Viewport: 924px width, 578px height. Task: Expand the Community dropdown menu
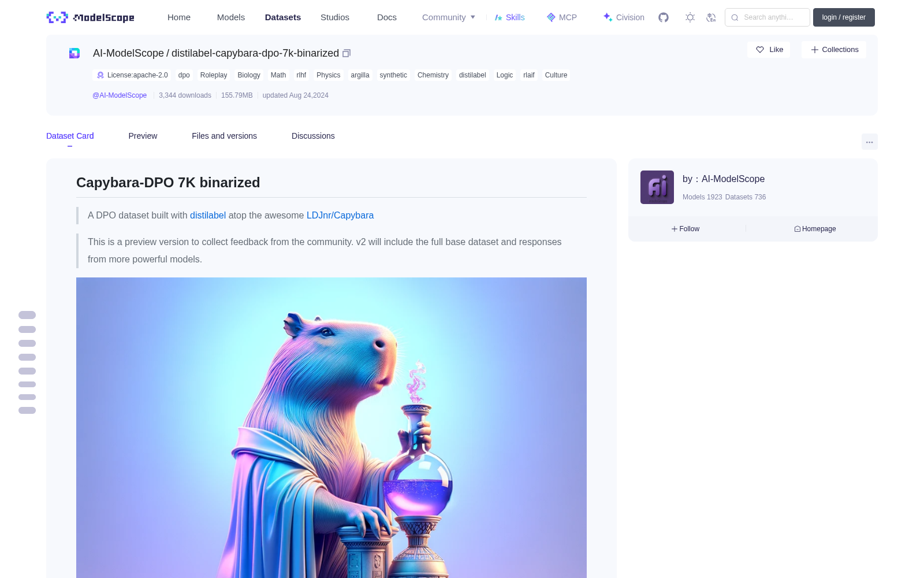point(449,17)
